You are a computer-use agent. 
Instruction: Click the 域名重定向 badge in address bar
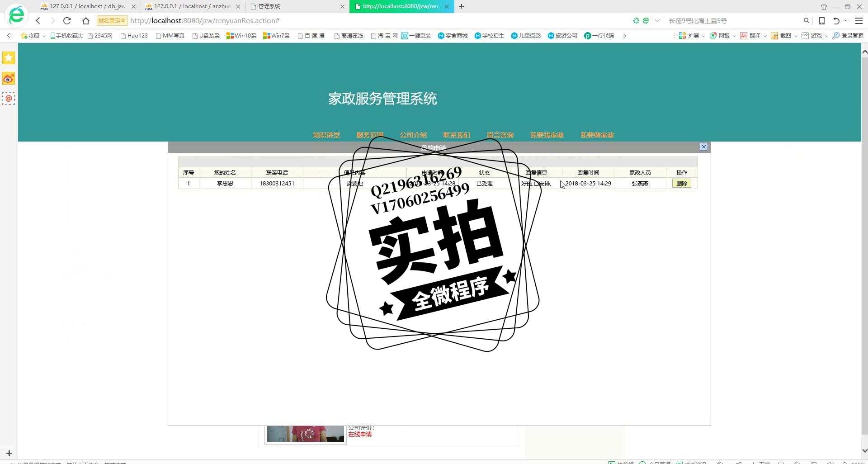[x=112, y=20]
